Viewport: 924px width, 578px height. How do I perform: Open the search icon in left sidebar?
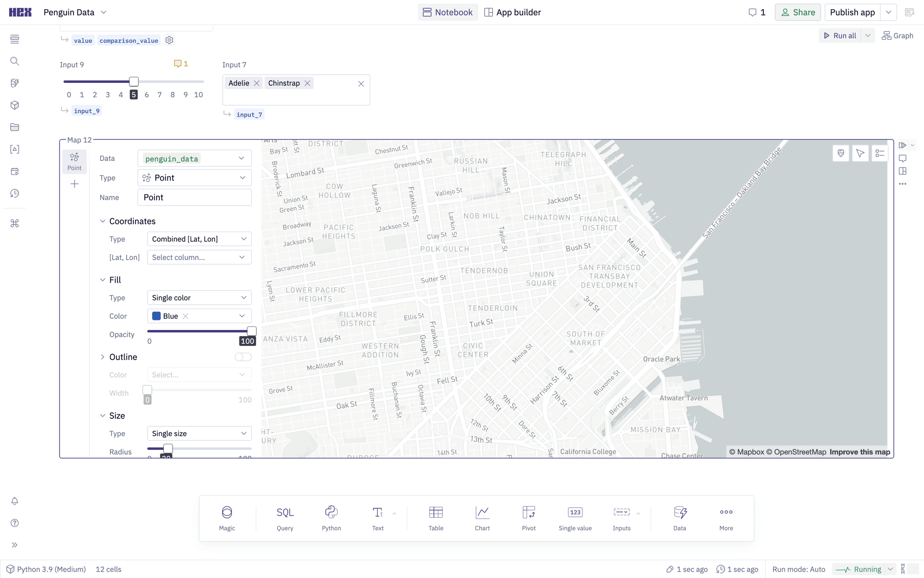click(14, 61)
